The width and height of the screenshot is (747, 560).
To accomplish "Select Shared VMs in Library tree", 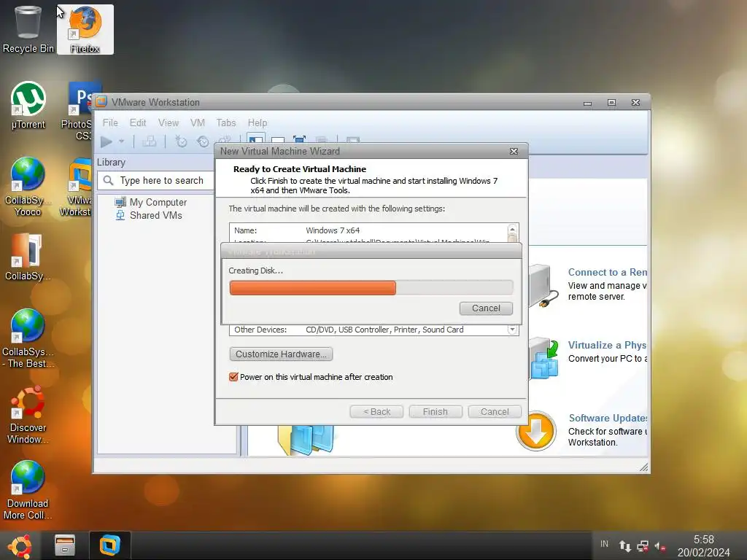I will [156, 215].
